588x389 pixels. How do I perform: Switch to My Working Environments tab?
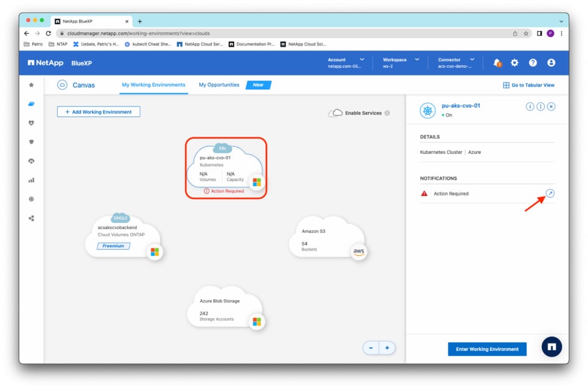pyautogui.click(x=153, y=85)
